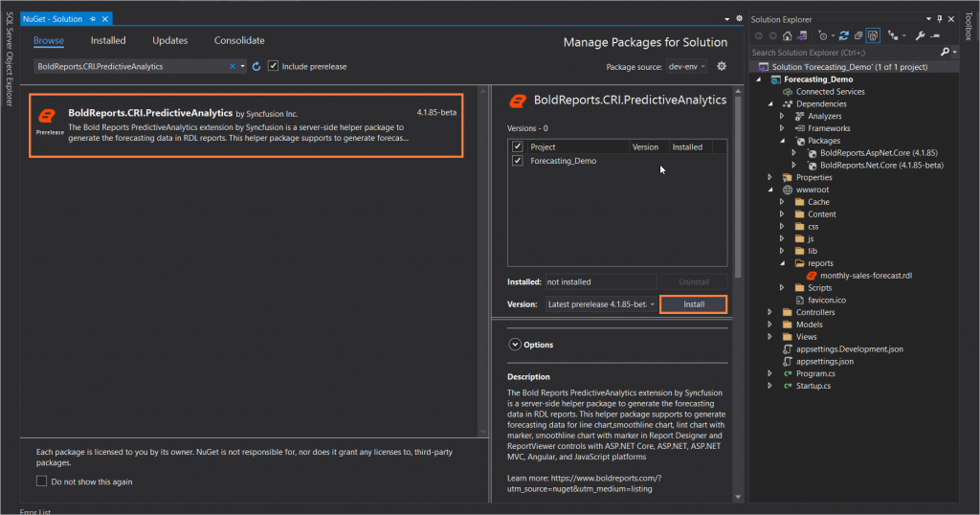
Task: Install the PredictiveAnalytics package
Action: 694,304
